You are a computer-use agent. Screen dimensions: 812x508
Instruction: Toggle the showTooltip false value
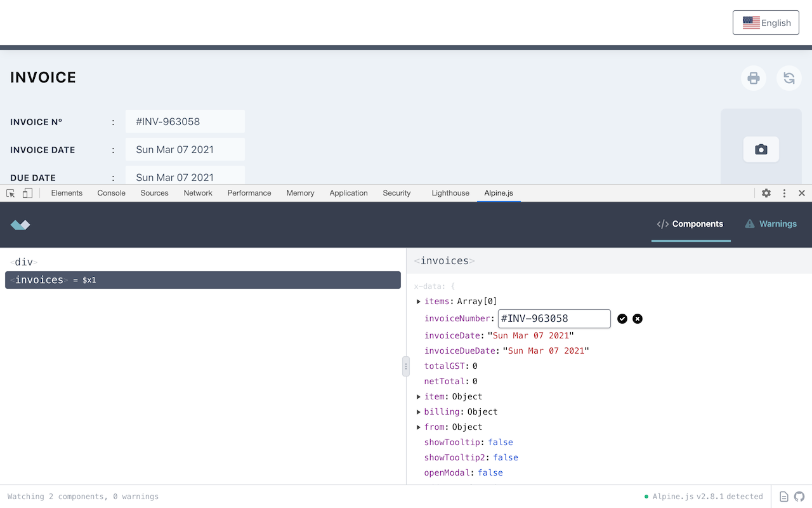tap(501, 442)
